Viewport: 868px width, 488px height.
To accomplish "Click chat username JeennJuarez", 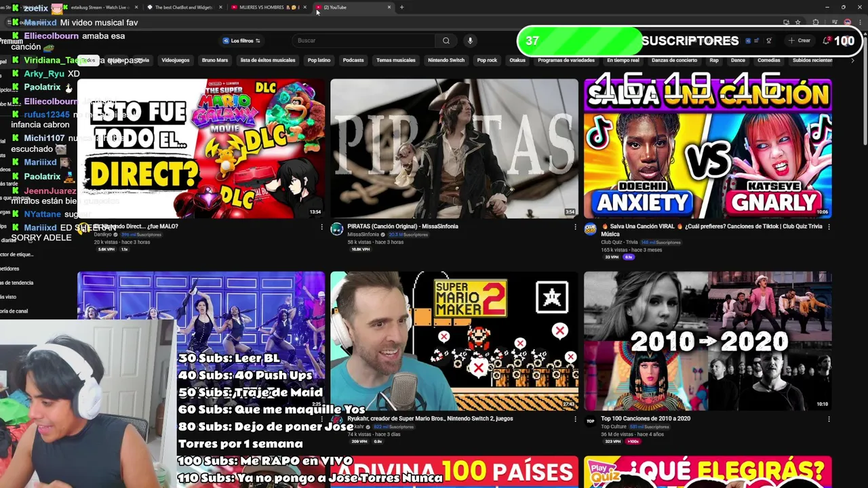I will point(50,191).
